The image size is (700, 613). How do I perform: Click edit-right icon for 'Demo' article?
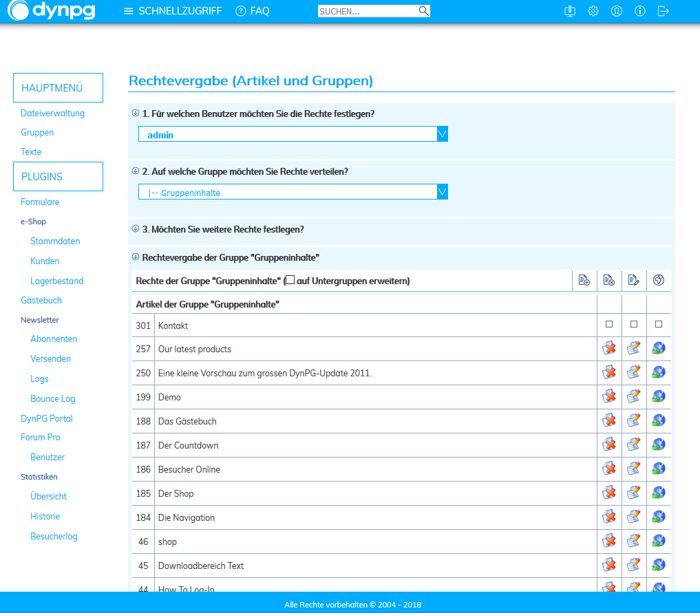633,397
